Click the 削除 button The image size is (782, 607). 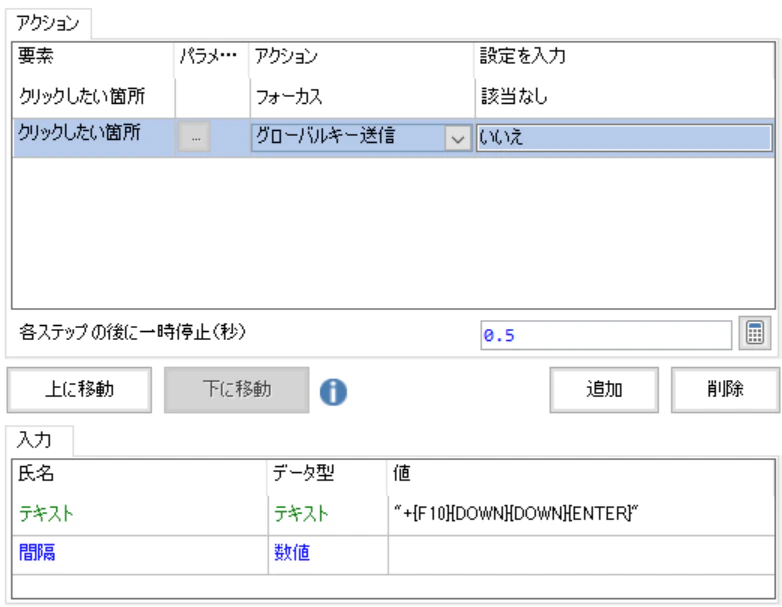(725, 390)
